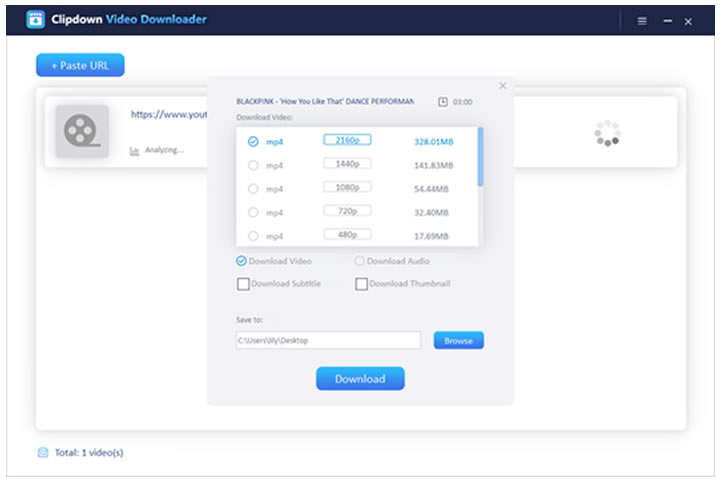
Task: Click the loading spinner icon
Action: point(607,133)
